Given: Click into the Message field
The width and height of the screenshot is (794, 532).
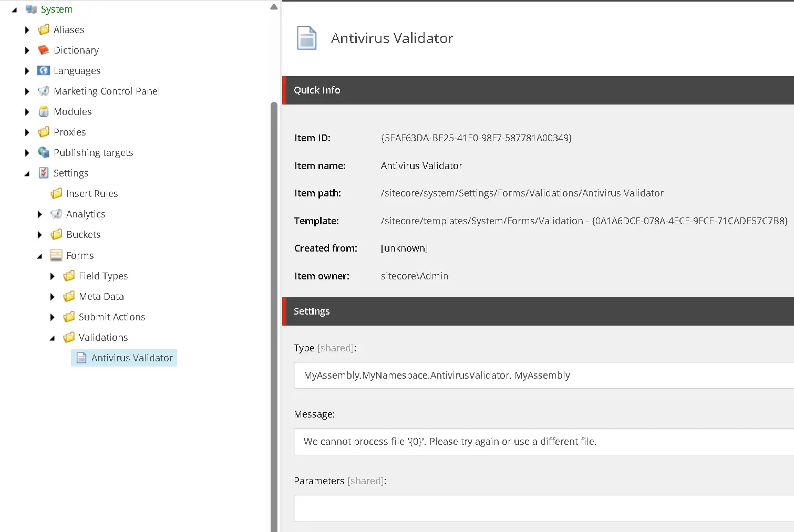Looking at the screenshot, I should (x=544, y=442).
